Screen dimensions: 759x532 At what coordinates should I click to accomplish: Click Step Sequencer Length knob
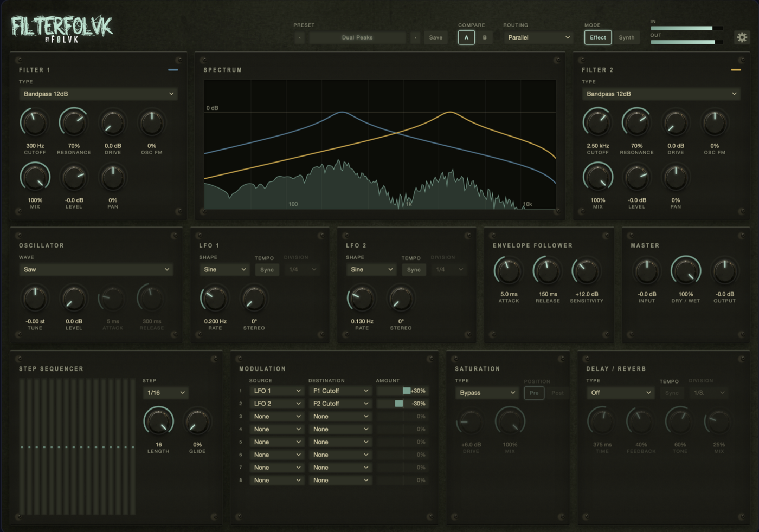tap(158, 421)
